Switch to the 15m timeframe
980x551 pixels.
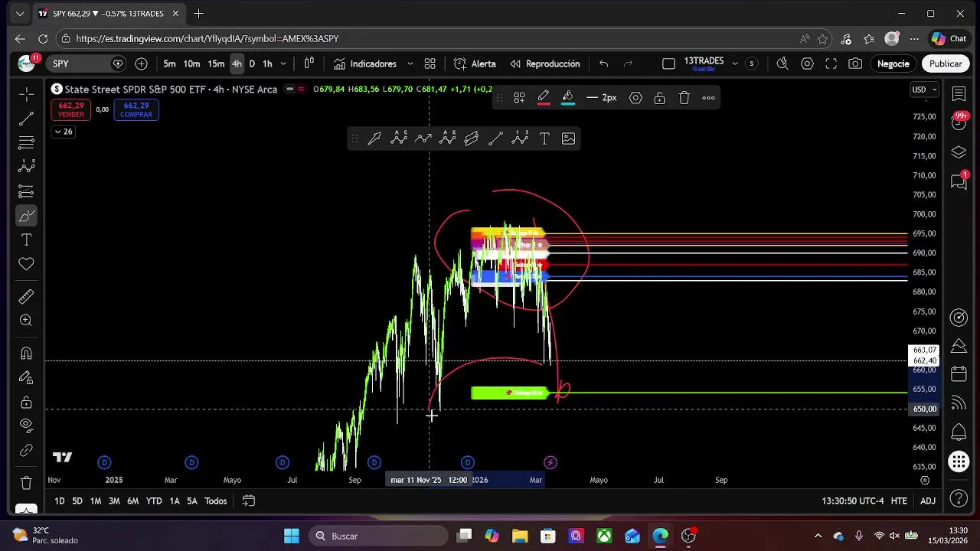point(216,64)
